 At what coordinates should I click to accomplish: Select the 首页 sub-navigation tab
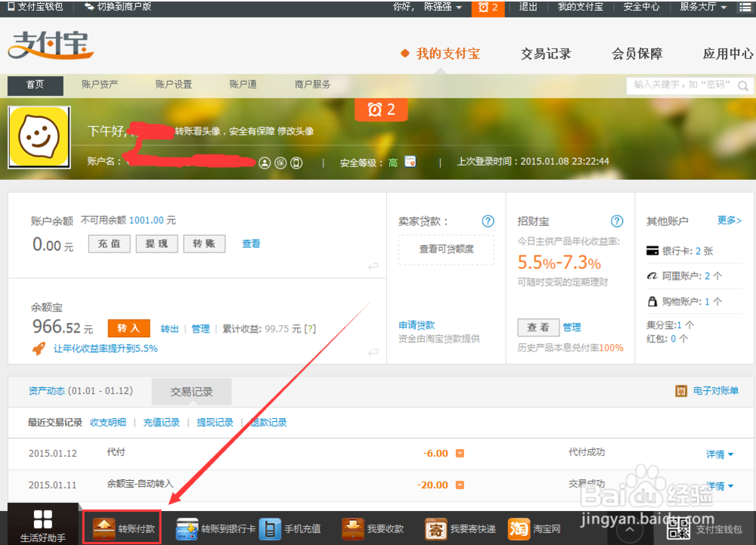[x=36, y=85]
